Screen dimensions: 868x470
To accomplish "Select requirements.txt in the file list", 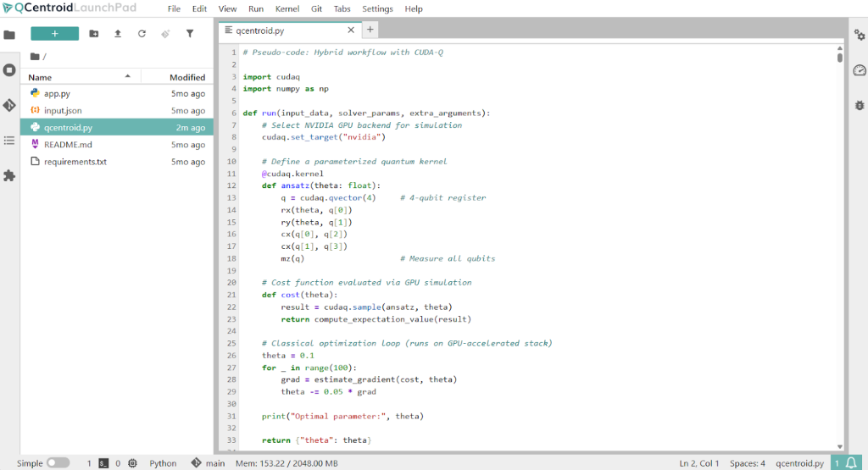I will coord(75,161).
